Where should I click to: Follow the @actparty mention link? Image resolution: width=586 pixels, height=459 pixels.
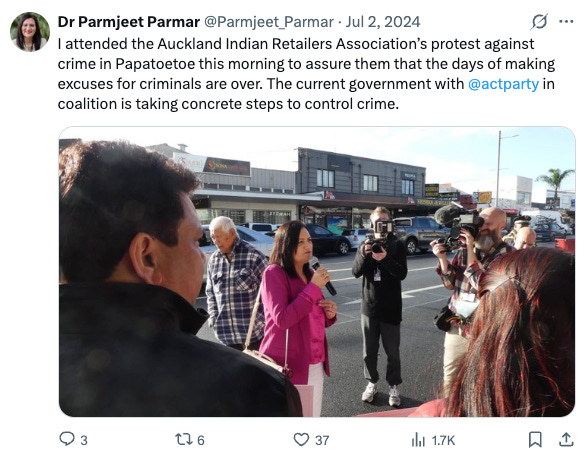503,84
